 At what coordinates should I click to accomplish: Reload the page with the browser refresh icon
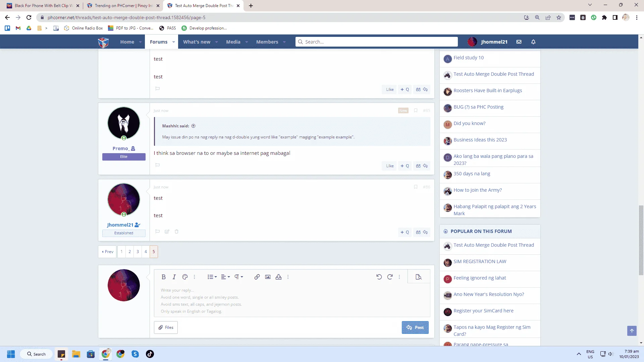29,17
